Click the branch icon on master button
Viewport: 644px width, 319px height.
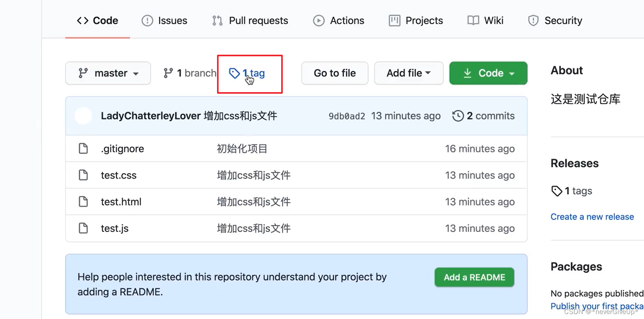click(83, 73)
